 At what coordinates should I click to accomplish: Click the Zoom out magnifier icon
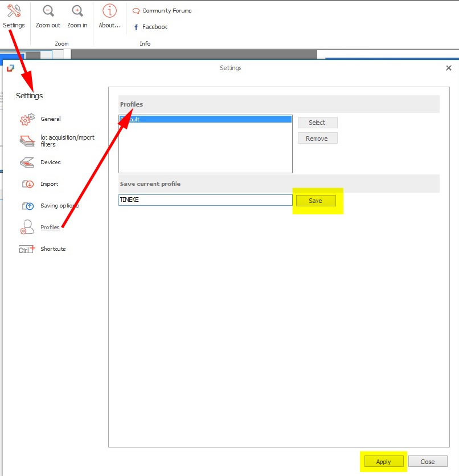click(48, 11)
